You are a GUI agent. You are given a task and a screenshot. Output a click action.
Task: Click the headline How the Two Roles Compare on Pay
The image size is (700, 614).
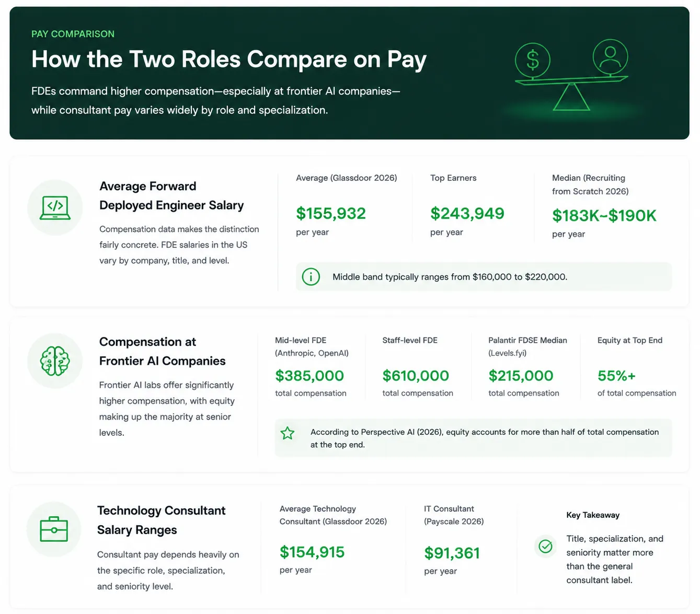pos(229,60)
